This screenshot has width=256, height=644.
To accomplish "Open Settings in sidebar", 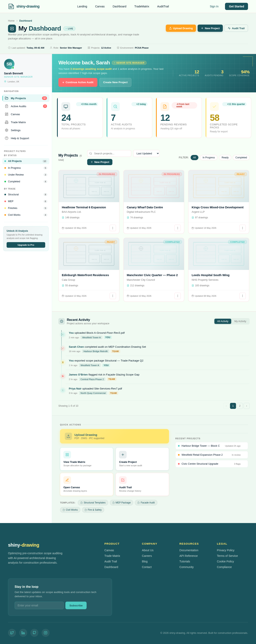I will pyautogui.click(x=26, y=130).
